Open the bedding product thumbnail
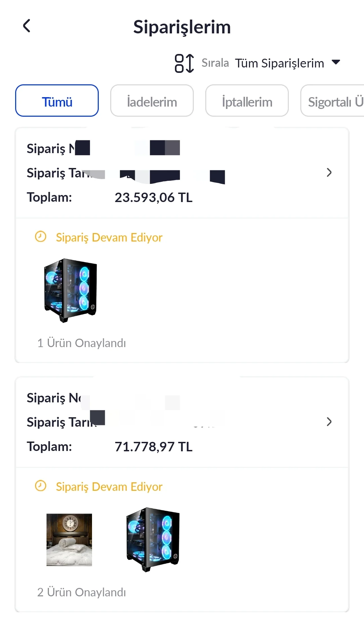 (69, 539)
